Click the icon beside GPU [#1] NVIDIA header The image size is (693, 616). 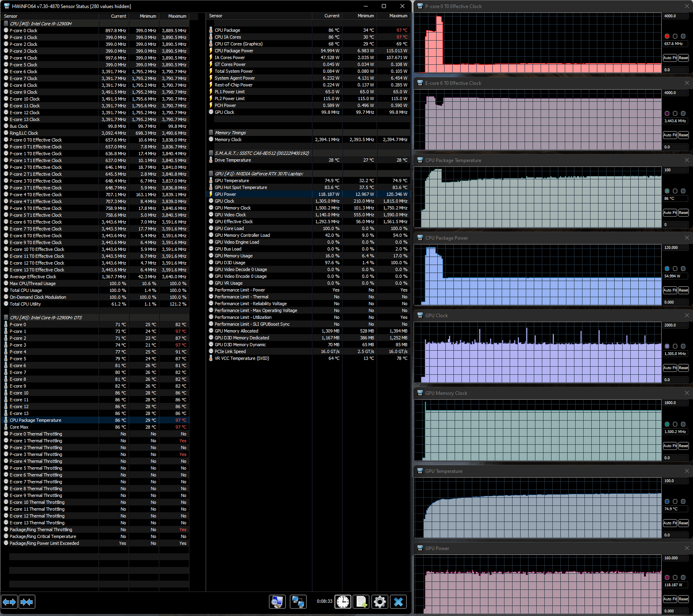(211, 174)
